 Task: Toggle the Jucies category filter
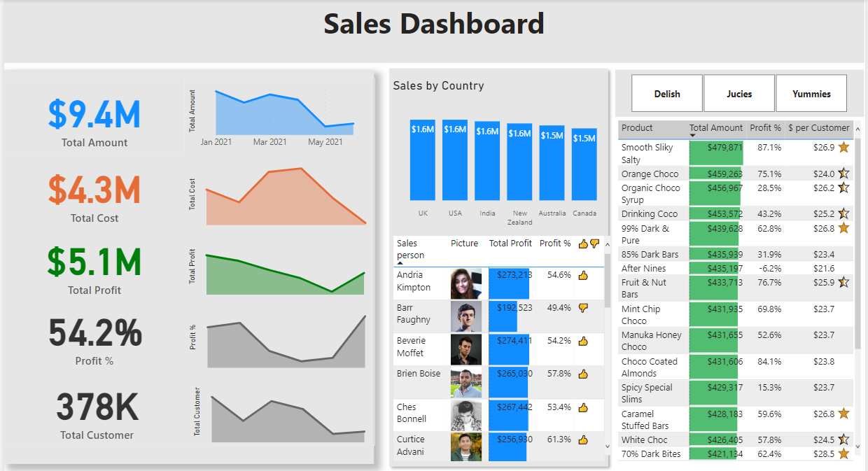pyautogui.click(x=739, y=94)
